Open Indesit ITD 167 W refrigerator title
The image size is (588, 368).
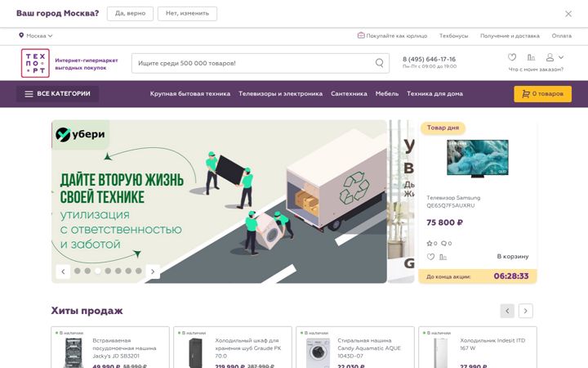click(492, 344)
